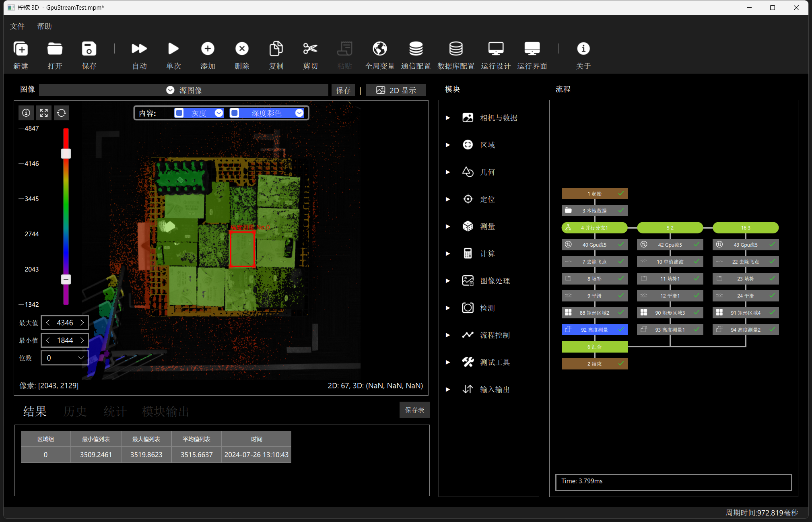812x522 pixels.
Task: Click the 图像处理 module icon
Action: [x=468, y=281]
